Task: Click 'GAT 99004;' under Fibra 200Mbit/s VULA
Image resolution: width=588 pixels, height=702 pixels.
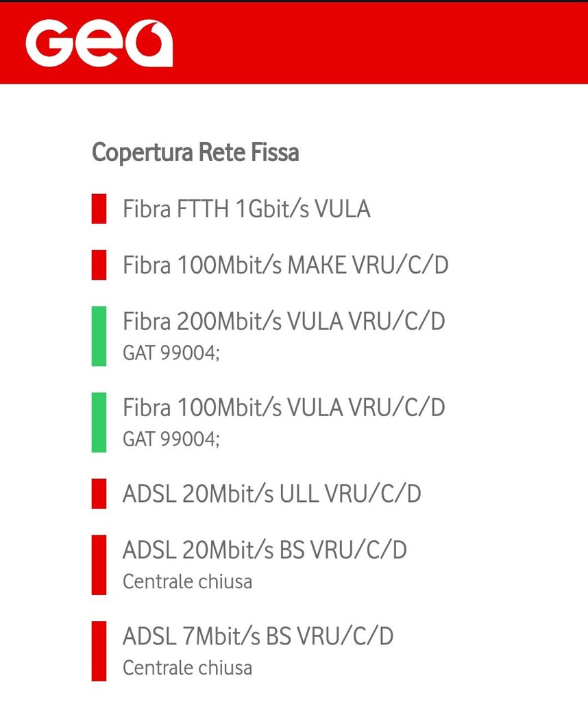Action: [171, 354]
